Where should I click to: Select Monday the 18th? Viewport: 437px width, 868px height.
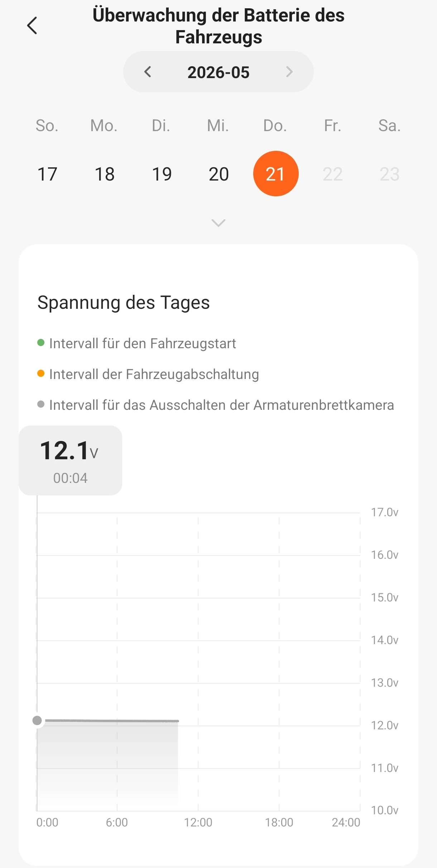pyautogui.click(x=105, y=174)
